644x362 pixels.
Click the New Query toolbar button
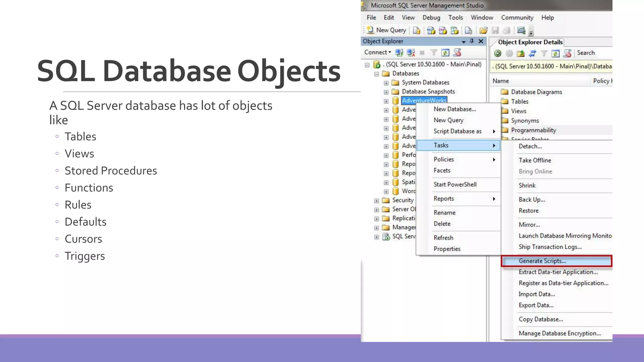coord(386,30)
